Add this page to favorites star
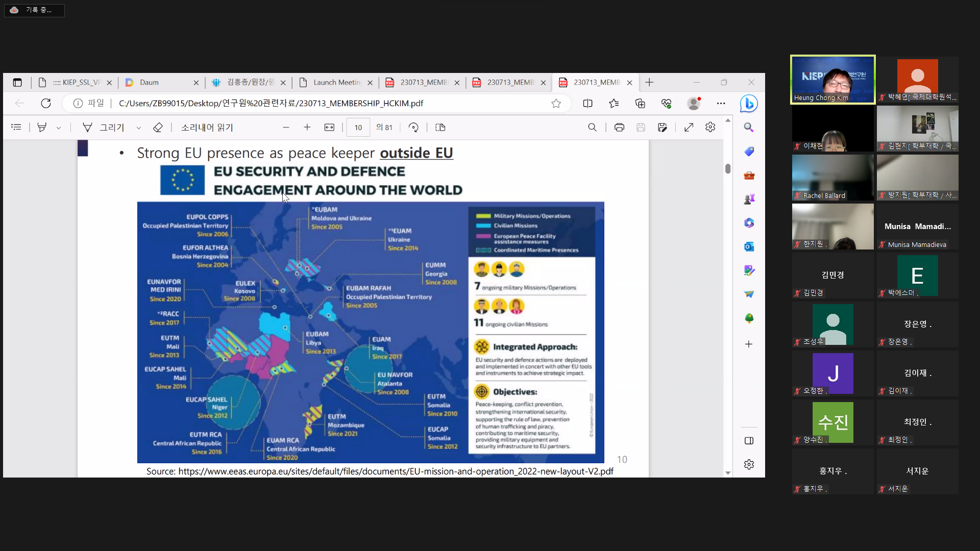 click(x=556, y=104)
